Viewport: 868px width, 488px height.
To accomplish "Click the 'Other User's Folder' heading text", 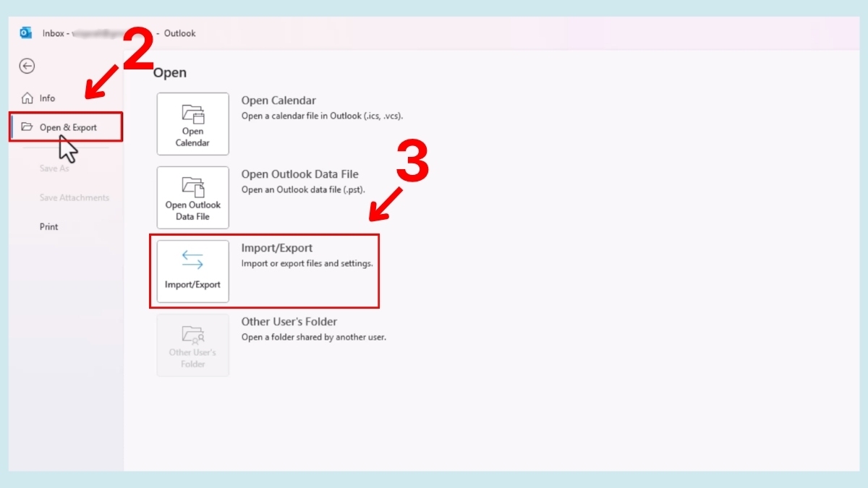I will pos(289,322).
